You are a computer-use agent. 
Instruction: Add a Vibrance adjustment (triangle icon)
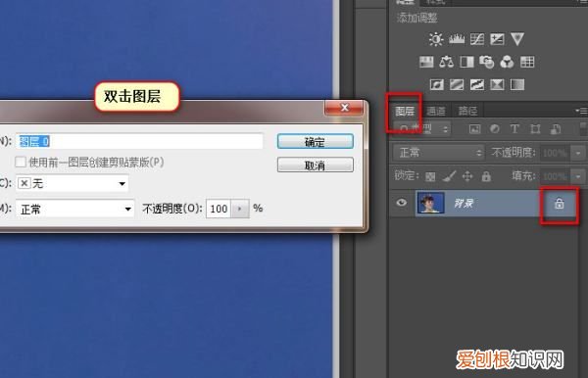point(517,39)
